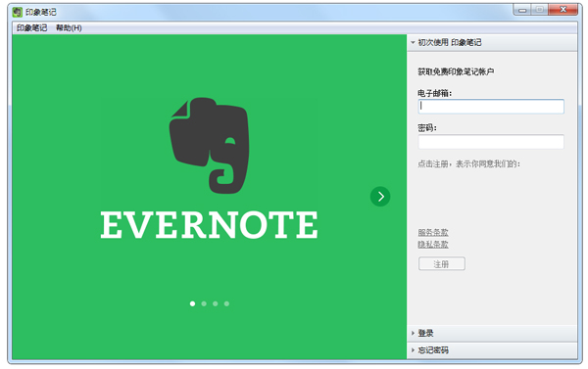Advance to next slide with arrow button

380,197
